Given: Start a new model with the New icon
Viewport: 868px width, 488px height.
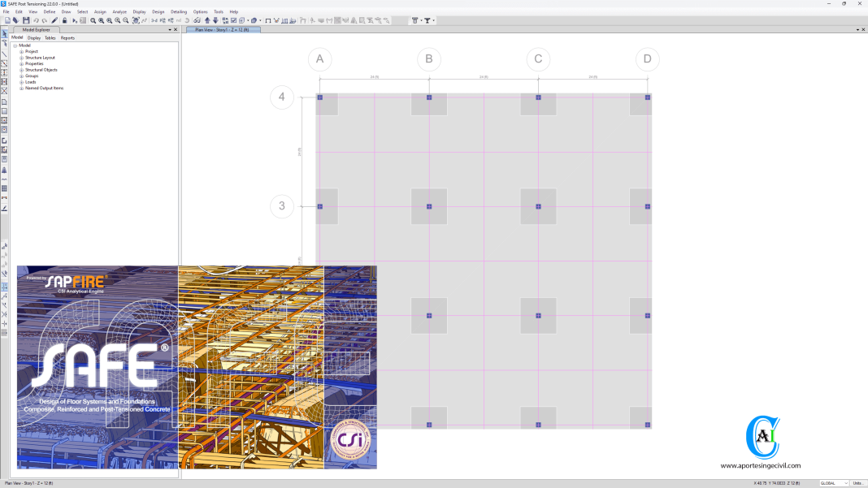Looking at the screenshot, I should [x=8, y=22].
